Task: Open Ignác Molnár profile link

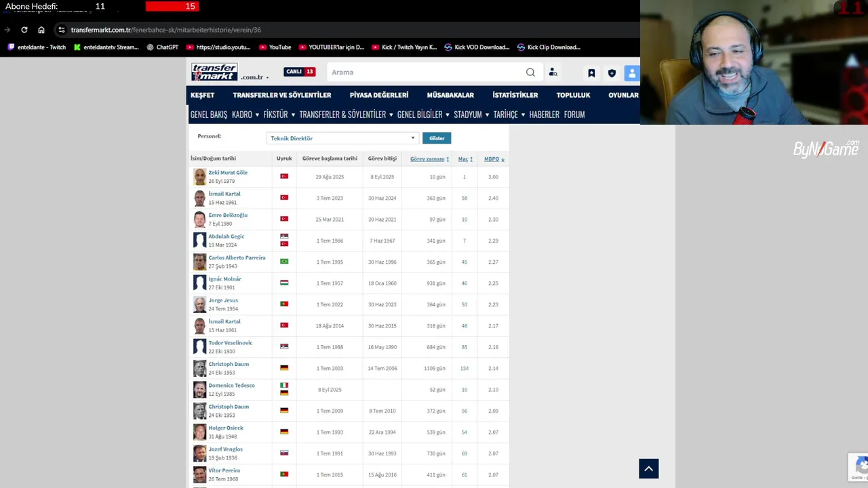Action: click(x=224, y=279)
